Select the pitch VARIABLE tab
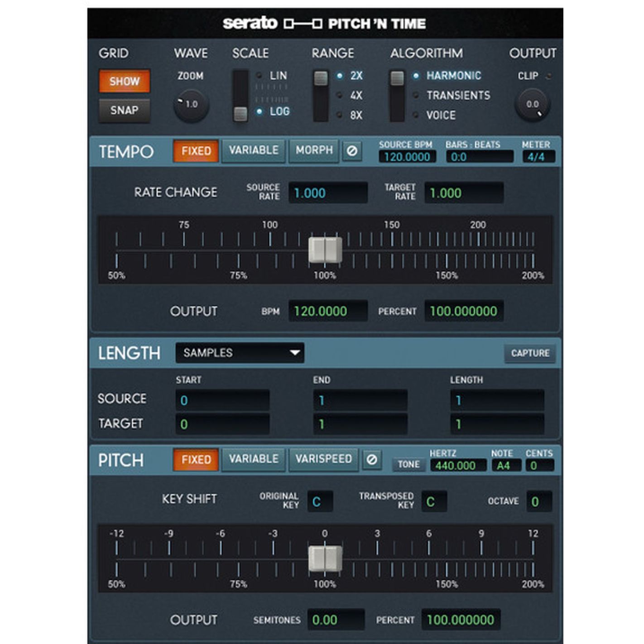This screenshot has height=644, width=644. 254,460
